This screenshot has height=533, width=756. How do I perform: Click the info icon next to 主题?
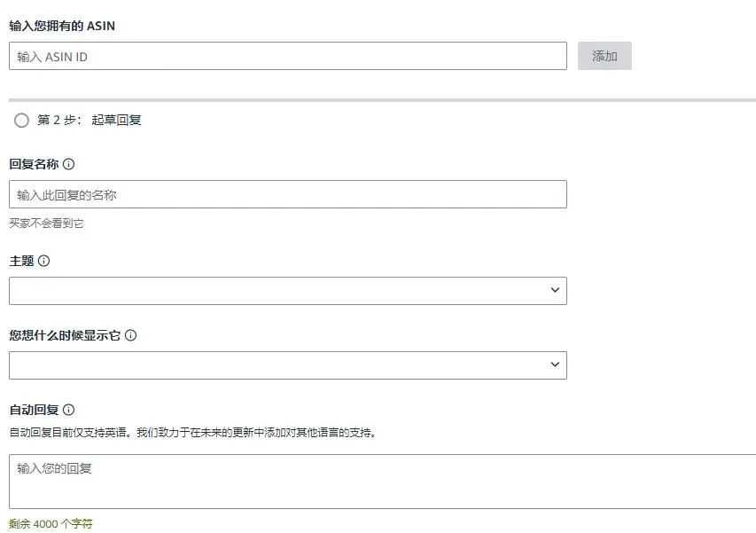[x=44, y=262]
